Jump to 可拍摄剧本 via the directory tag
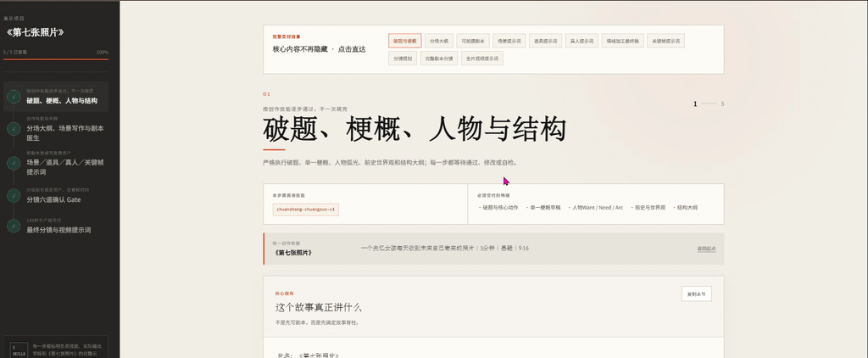The image size is (868, 358). pyautogui.click(x=473, y=41)
